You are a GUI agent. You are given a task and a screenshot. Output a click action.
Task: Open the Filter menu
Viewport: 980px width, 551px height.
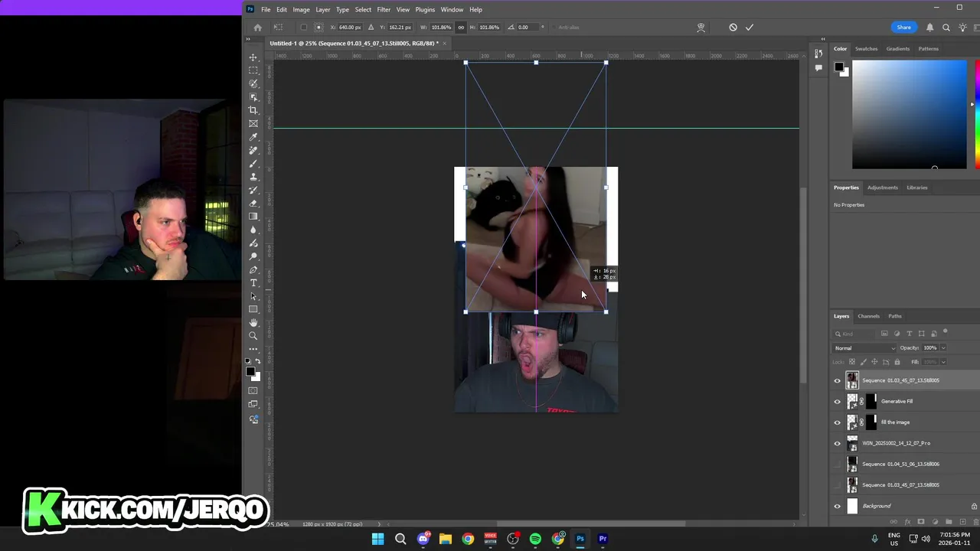pyautogui.click(x=384, y=10)
